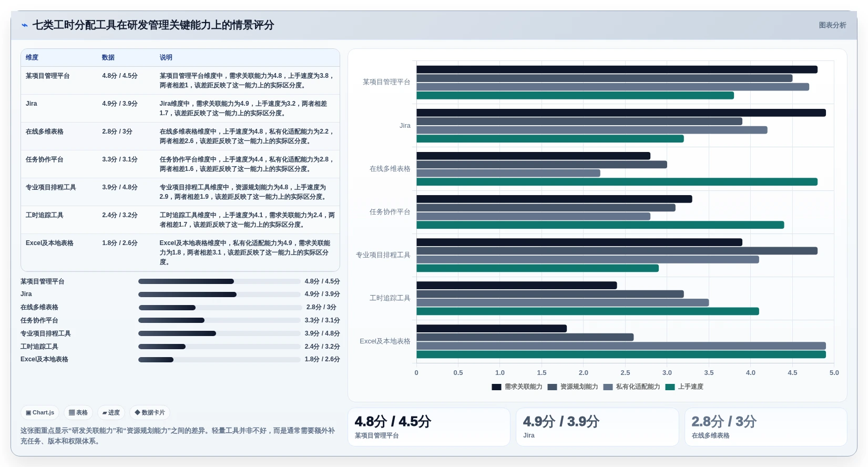The image size is (868, 467).
Task: Click the 专业项目排程工具 progress bar
Action: tap(219, 333)
